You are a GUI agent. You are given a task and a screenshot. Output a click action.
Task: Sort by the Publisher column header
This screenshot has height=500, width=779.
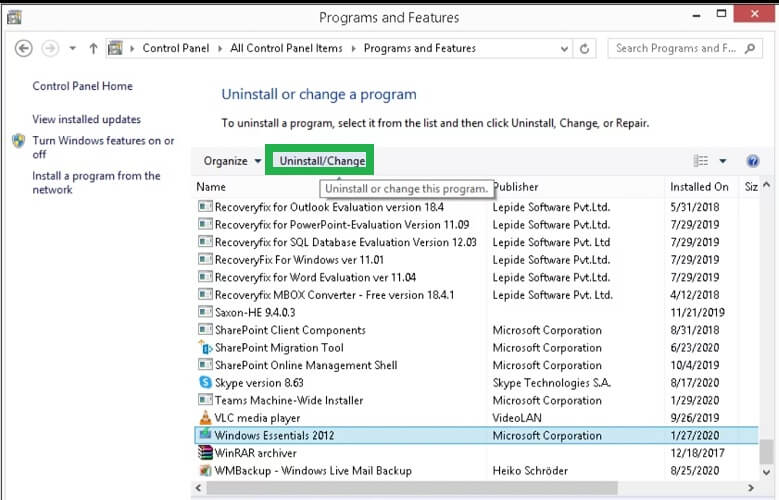click(515, 187)
